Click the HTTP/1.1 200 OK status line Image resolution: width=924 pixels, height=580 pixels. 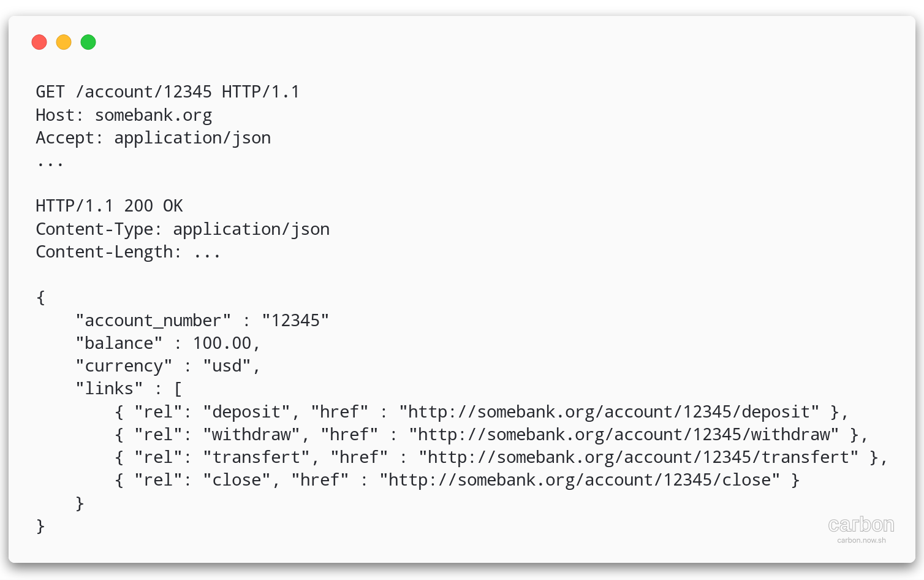(109, 206)
